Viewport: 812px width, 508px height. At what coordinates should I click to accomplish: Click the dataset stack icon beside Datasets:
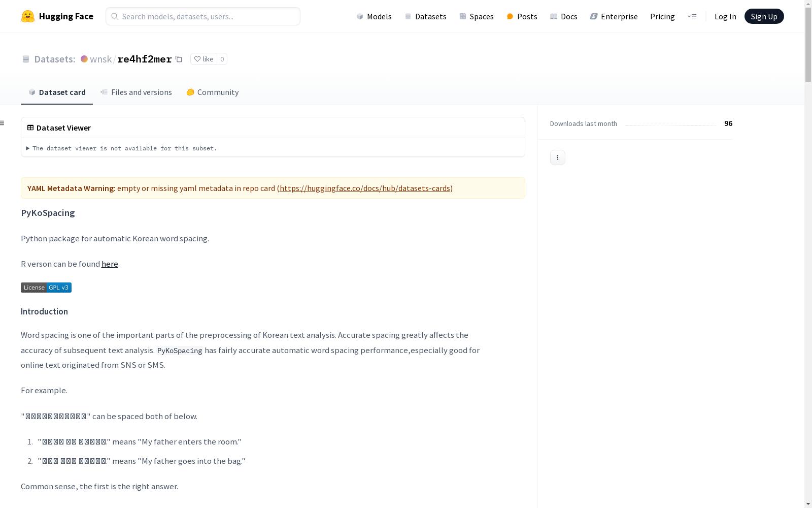click(x=26, y=59)
